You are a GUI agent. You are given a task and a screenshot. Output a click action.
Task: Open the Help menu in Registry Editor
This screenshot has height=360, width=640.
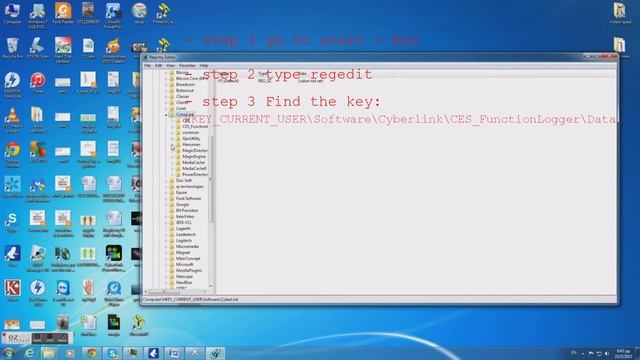coord(204,65)
